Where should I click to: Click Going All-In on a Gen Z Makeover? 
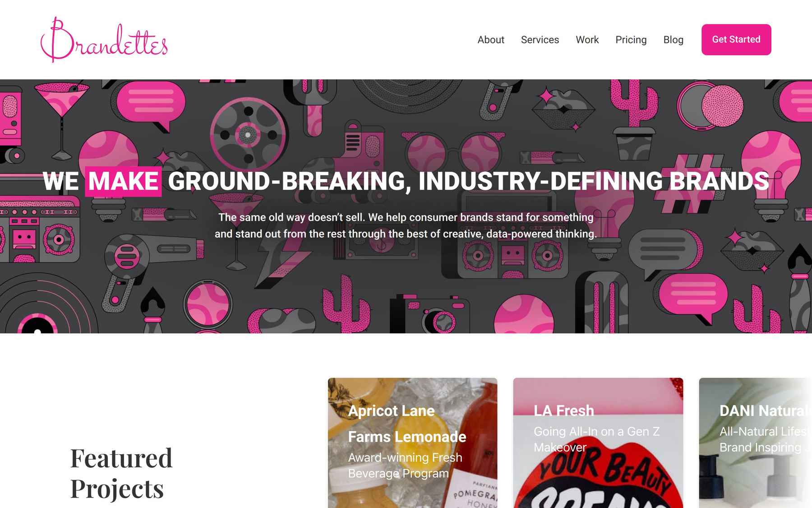point(596,439)
